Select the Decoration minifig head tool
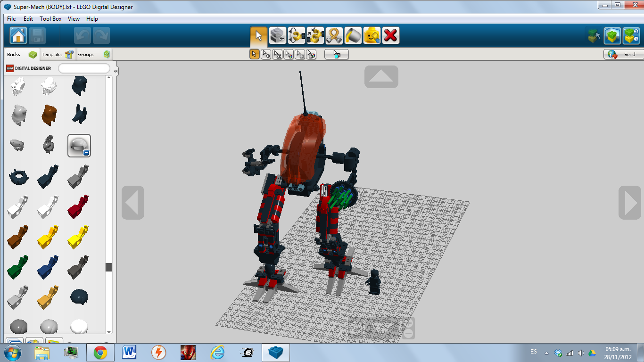This screenshot has height=362, width=644. (372, 35)
